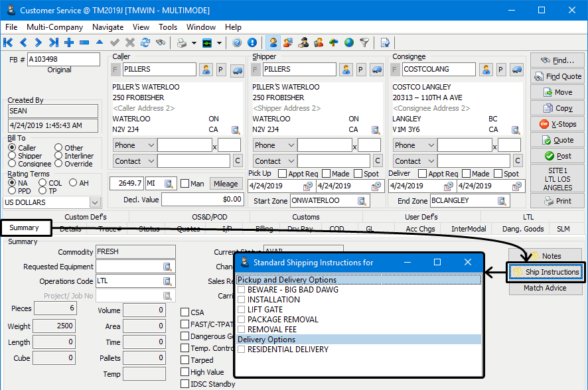This screenshot has height=390, width=588.
Task: Click the truck icon beside Consignee
Action: [x=517, y=70]
